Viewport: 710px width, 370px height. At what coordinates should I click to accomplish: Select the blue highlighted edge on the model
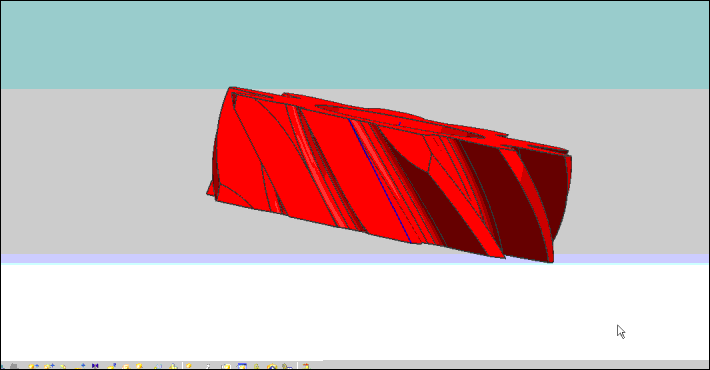click(x=379, y=181)
